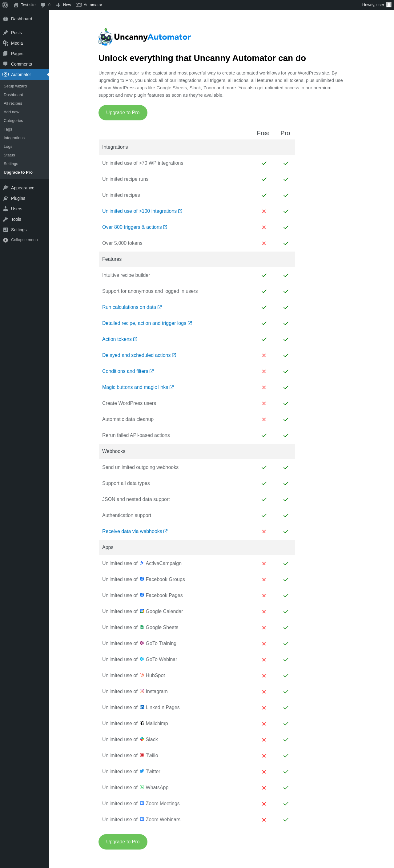Open the Tools sidebar menu
The height and width of the screenshot is (868, 394).
16,219
